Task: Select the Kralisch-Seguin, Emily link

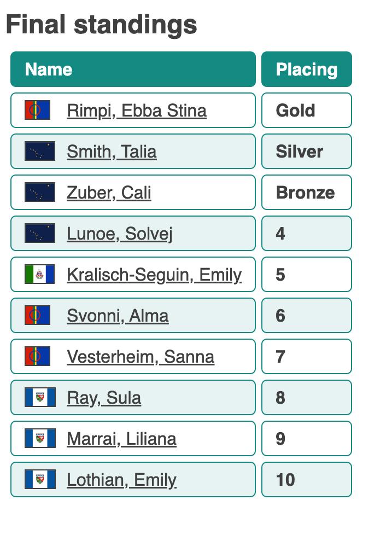Action: tap(154, 275)
